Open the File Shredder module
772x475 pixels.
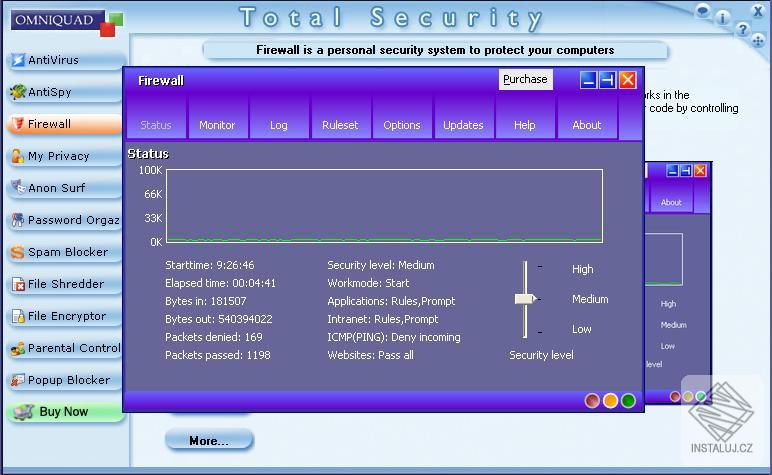coord(65,284)
